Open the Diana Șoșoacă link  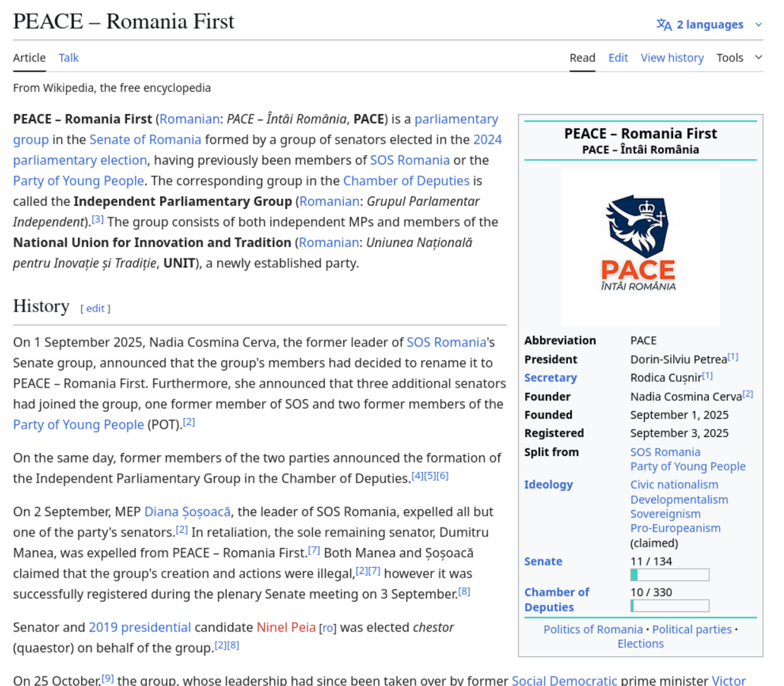(187, 512)
